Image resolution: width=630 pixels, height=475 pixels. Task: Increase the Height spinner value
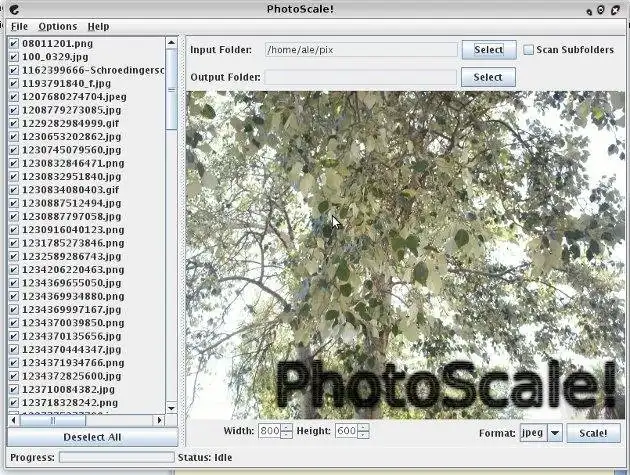coord(363,427)
